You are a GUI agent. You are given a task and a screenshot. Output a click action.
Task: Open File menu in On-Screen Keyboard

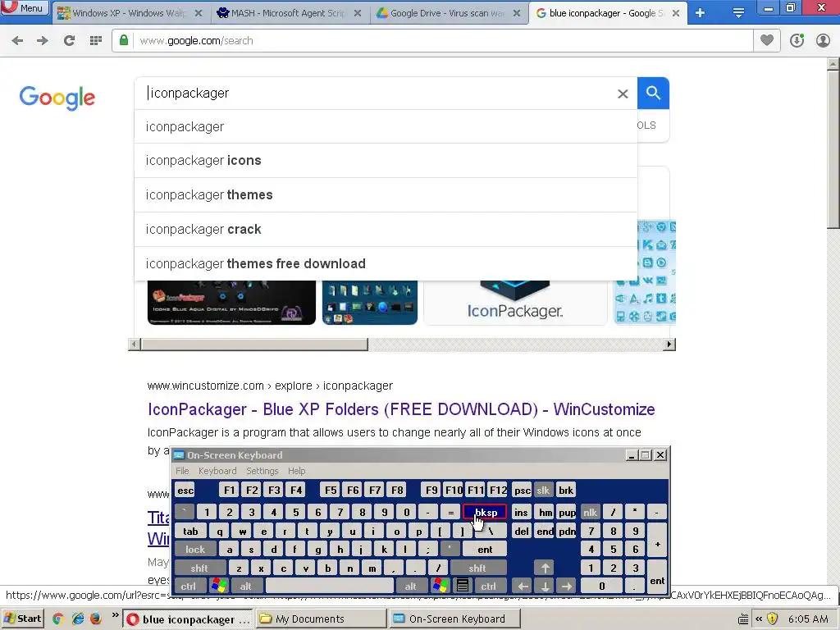pyautogui.click(x=182, y=471)
